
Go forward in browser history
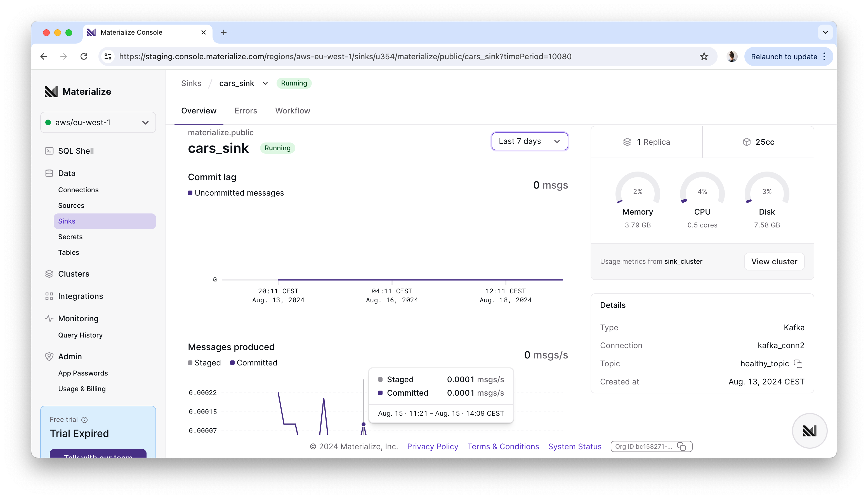pos(64,56)
